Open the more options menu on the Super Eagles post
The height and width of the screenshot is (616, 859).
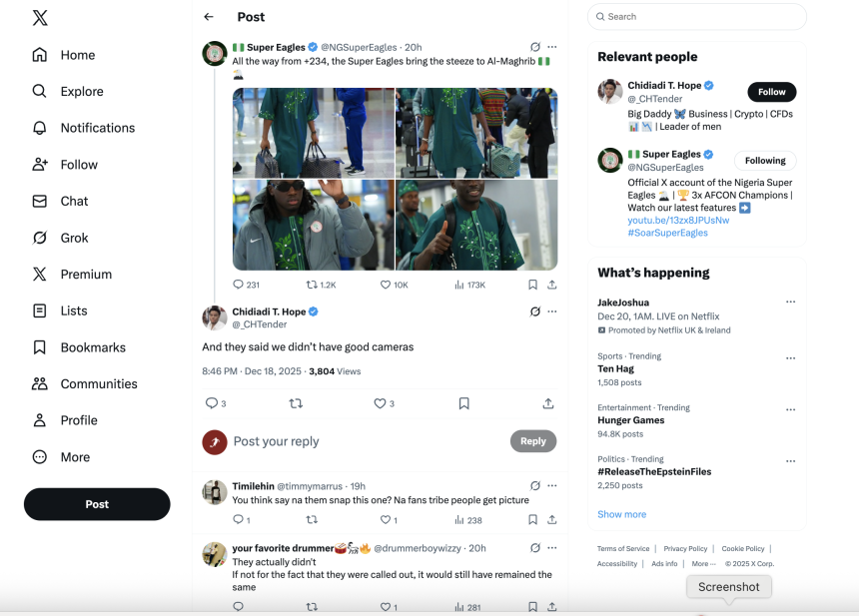(x=551, y=47)
